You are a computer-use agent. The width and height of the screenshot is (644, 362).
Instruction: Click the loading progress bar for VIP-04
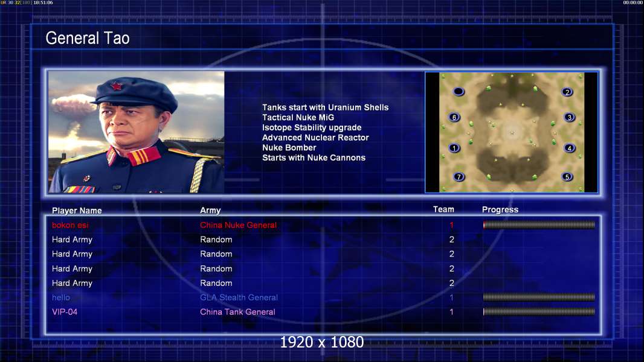539,311
